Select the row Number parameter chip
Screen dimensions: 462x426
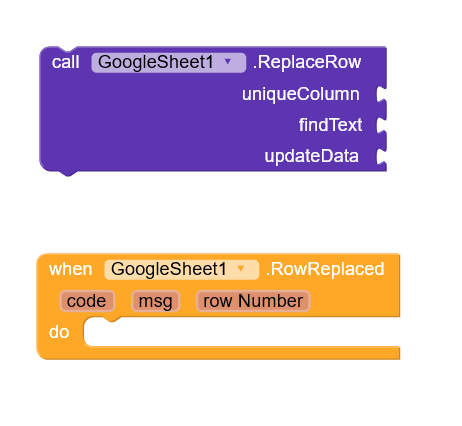[253, 301]
